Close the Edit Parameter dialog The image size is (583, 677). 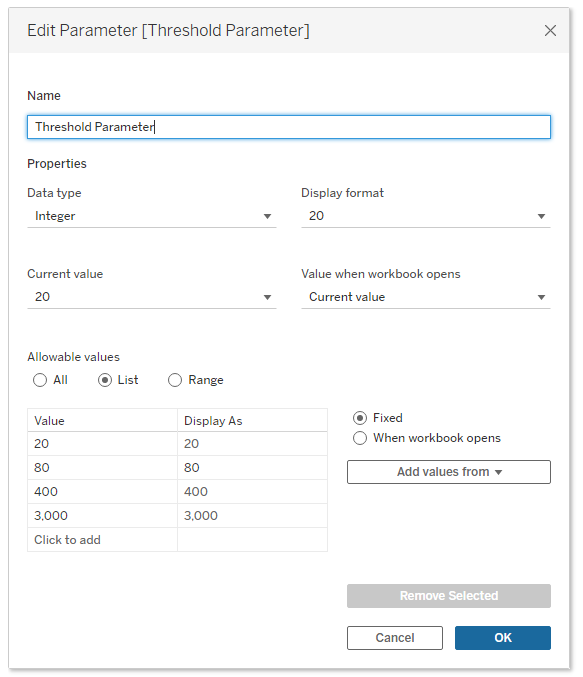(550, 31)
